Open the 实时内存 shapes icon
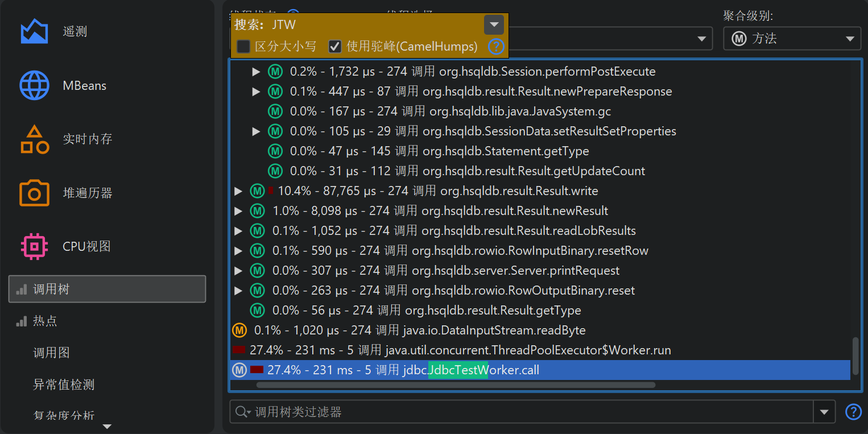868x434 pixels. point(34,139)
